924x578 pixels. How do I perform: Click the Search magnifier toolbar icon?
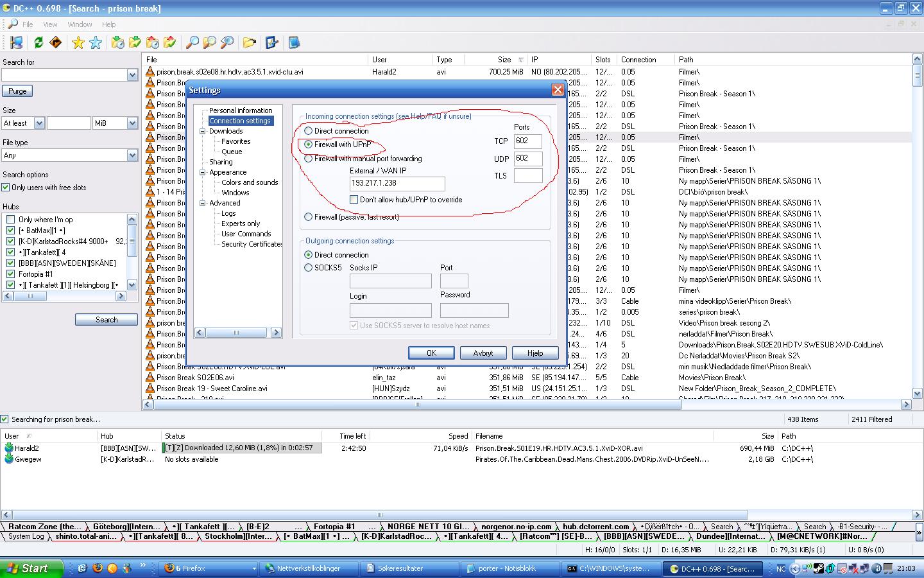tap(192, 42)
